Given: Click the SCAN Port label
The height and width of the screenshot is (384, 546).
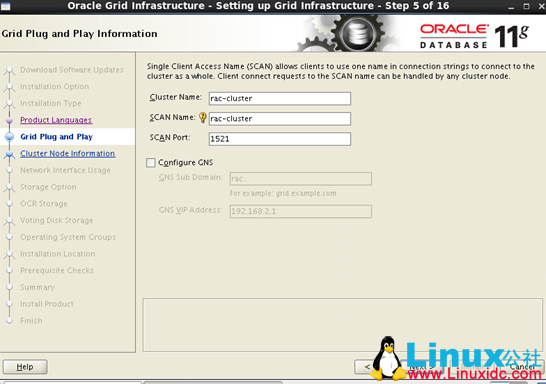Looking at the screenshot, I should (170, 138).
